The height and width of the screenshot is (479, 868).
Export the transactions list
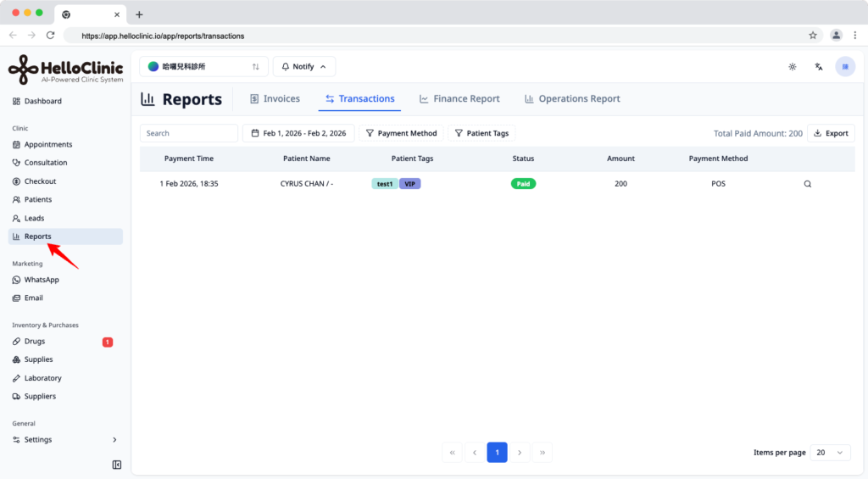831,133
